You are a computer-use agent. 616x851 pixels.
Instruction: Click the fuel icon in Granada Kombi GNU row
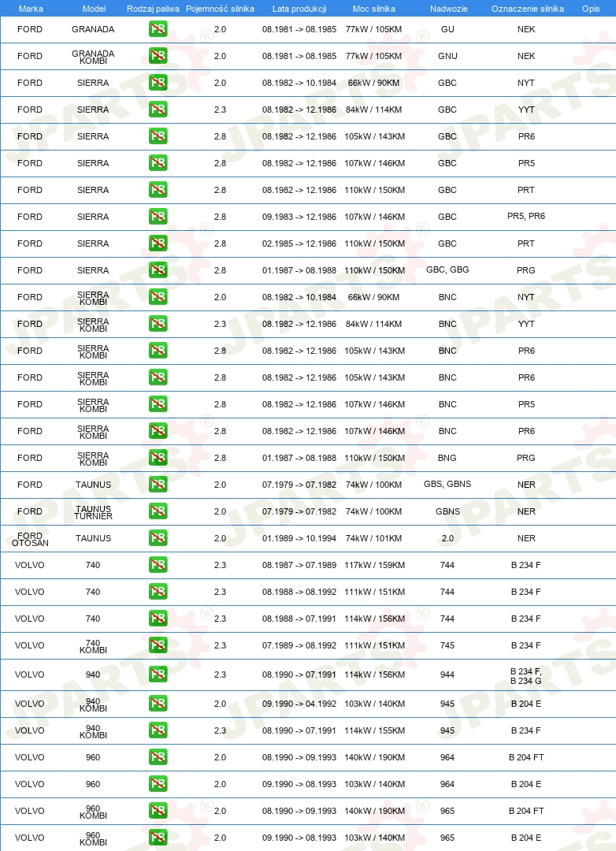point(158,55)
